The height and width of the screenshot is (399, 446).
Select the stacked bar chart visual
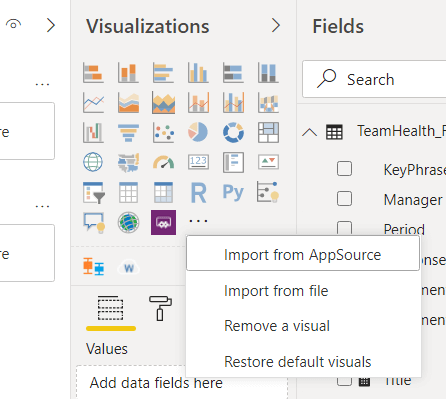[93, 73]
